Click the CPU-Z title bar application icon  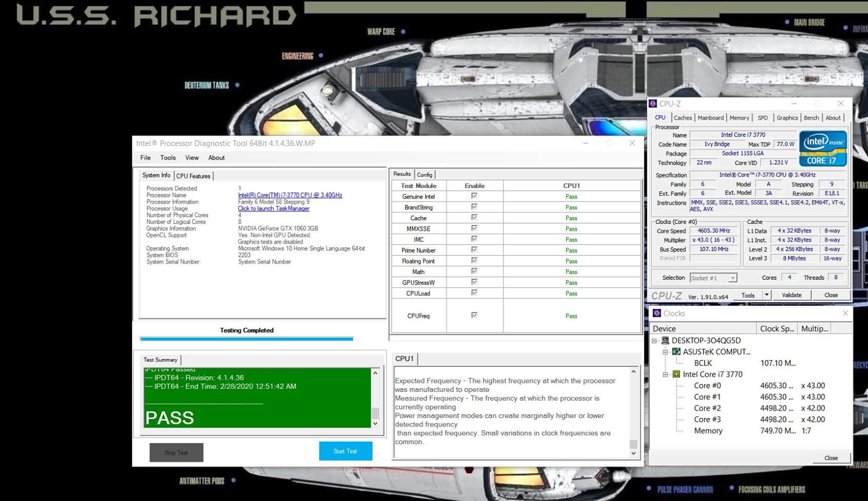[x=655, y=103]
